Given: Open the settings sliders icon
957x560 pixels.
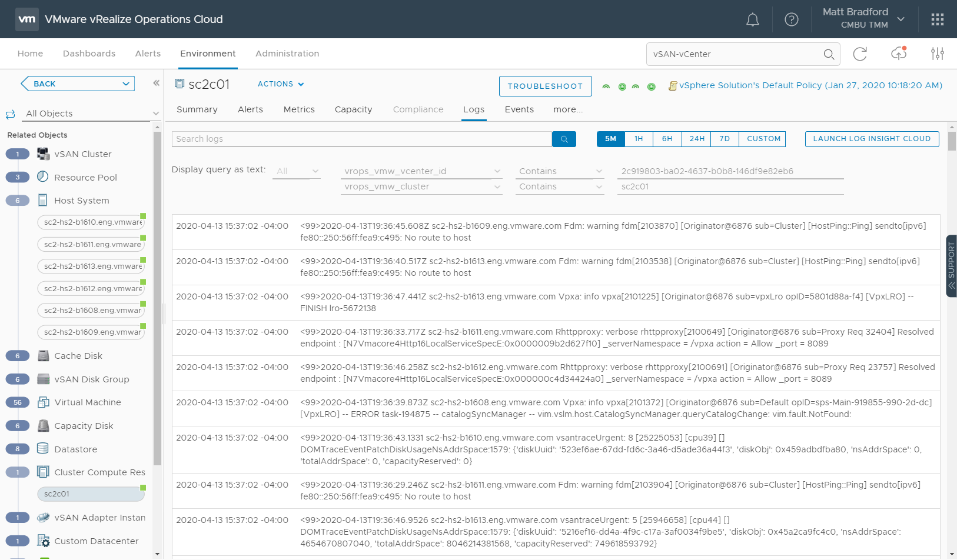Looking at the screenshot, I should [x=938, y=54].
